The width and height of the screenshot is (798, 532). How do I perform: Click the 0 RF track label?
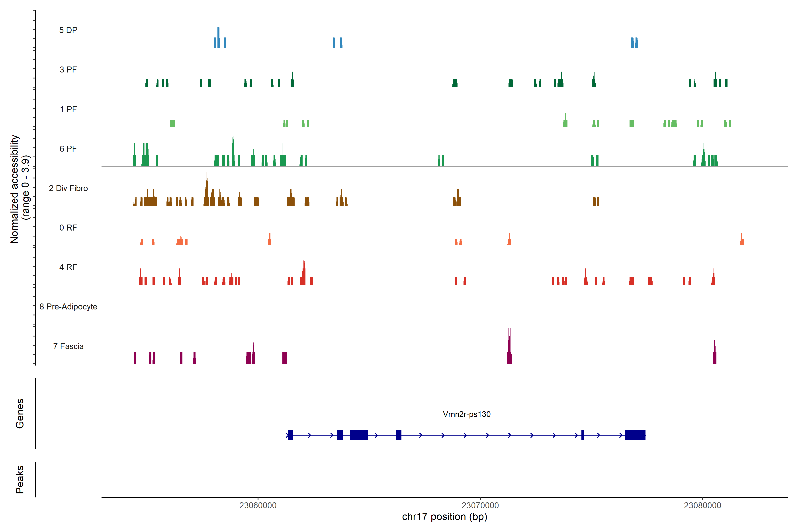coord(68,228)
